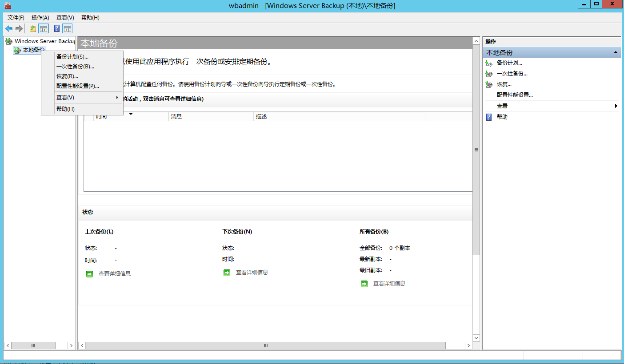This screenshot has height=364, width=624.
Task: Click the 状态 section heading
Action: [88, 212]
